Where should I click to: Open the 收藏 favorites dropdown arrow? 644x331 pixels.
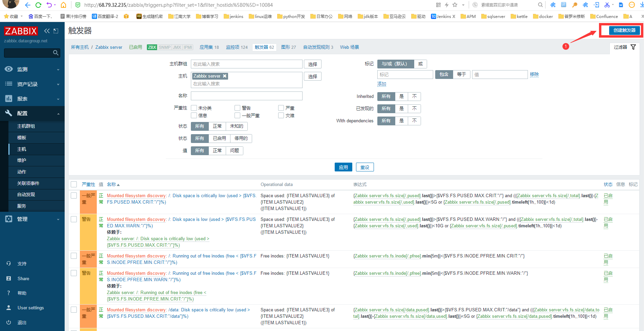click(x=22, y=16)
